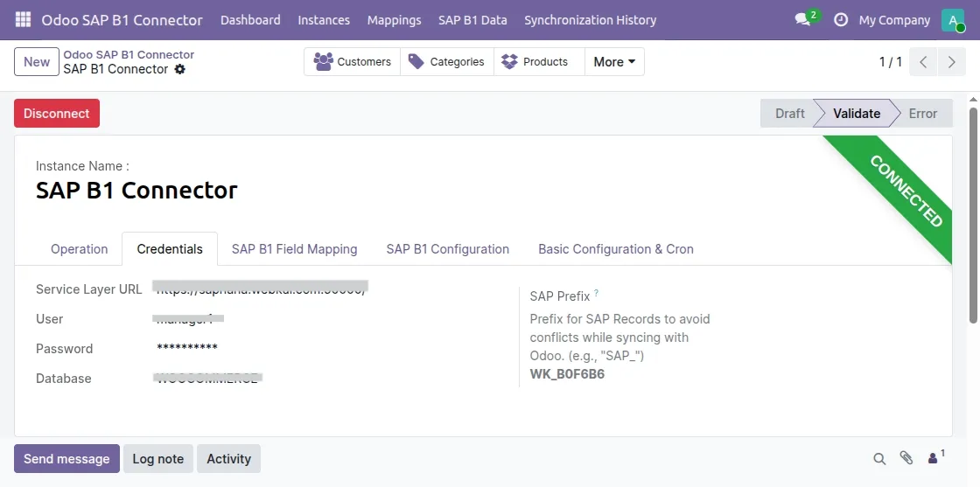The image size is (980, 487).
Task: Click the SAP B1 Connector instance name heading
Action: tap(136, 191)
